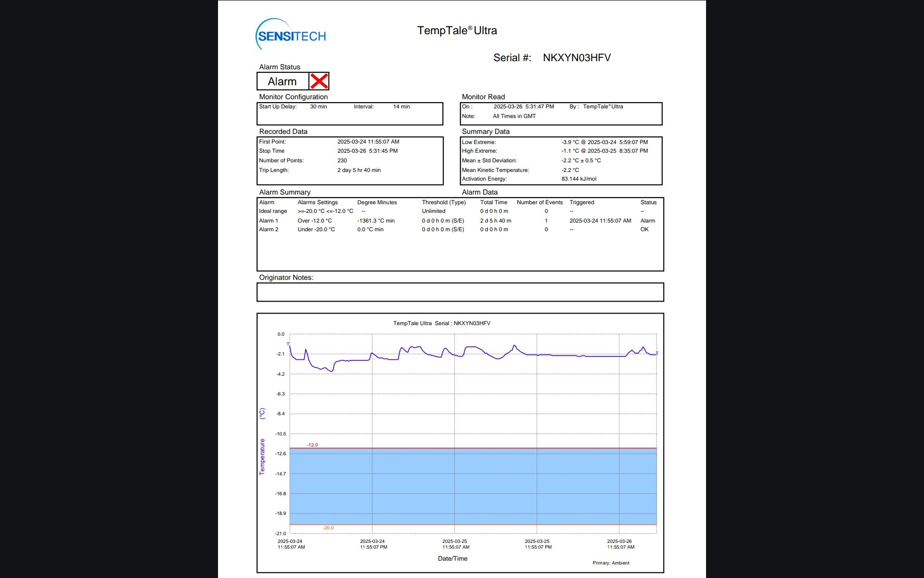This screenshot has width=924, height=578.
Task: Click the 'Monitor Configuration' section heading
Action: [293, 97]
